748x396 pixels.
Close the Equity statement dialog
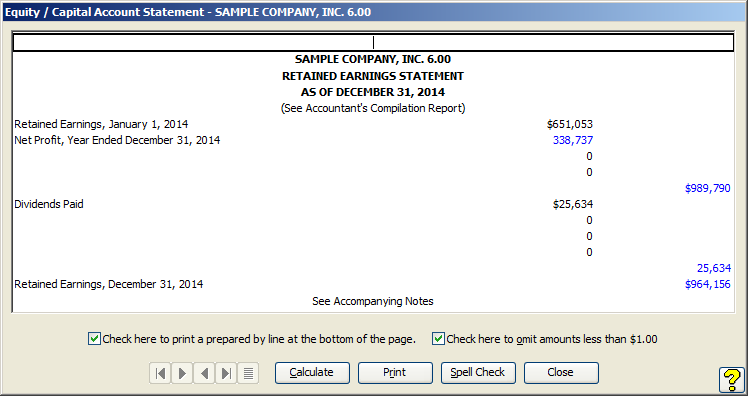tap(561, 373)
